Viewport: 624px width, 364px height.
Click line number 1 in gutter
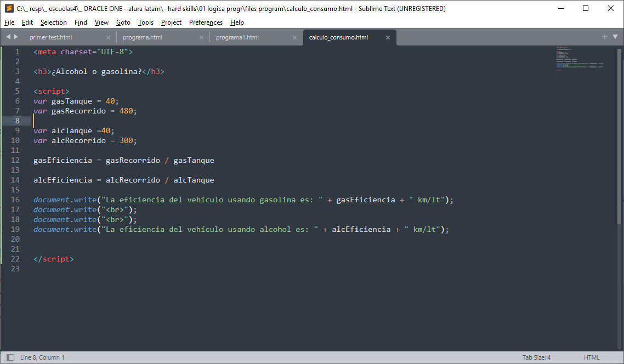(x=17, y=52)
